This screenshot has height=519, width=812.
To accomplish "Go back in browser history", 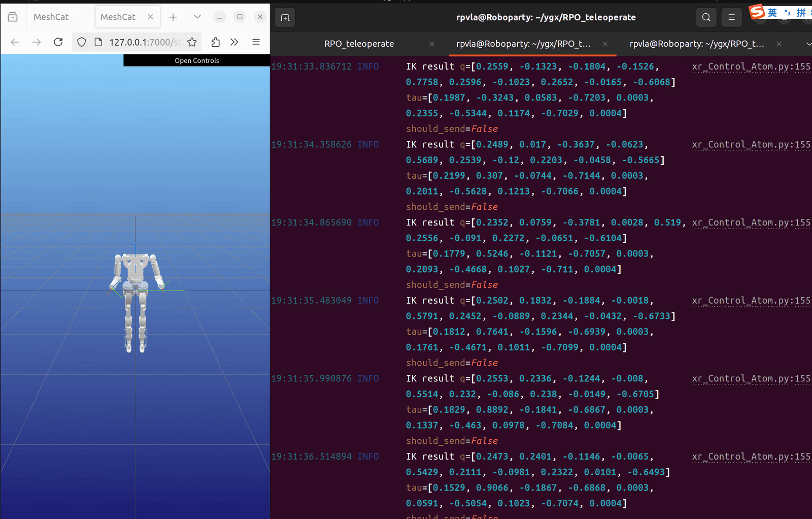I will (x=15, y=42).
